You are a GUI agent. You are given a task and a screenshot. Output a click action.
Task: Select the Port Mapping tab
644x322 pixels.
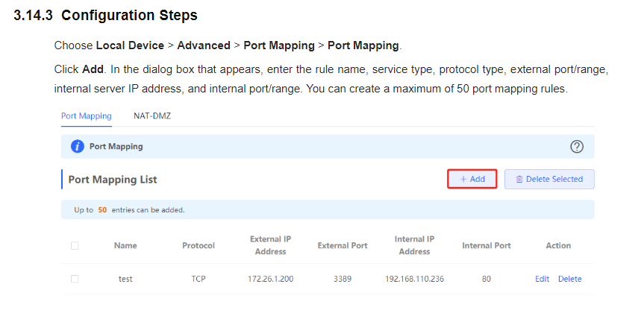pos(87,116)
